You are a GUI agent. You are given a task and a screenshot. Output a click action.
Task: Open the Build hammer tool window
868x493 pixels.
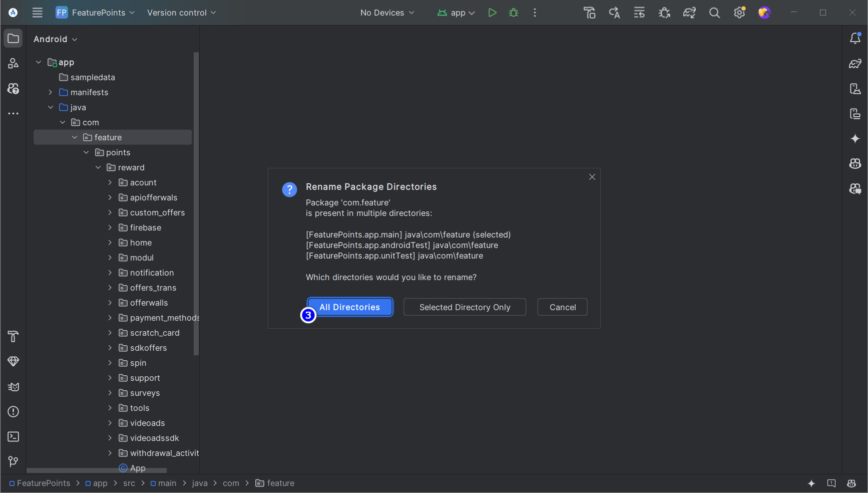(14, 337)
